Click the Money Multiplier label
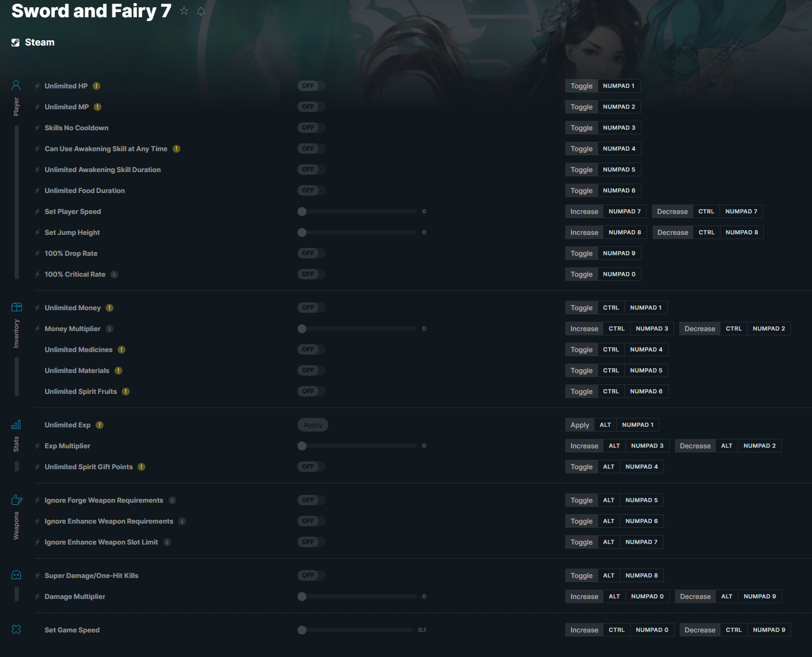Screen dimensions: 812x657 coord(73,328)
